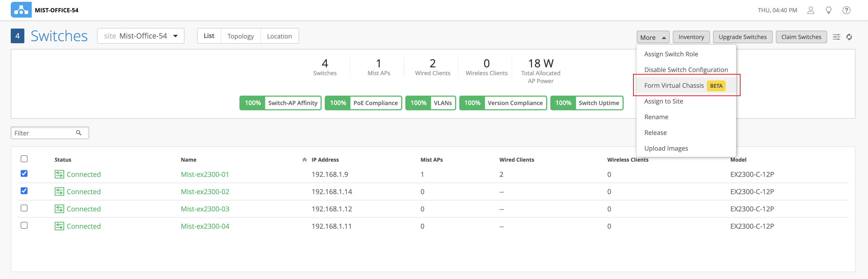Switch to the List tab

pyautogui.click(x=209, y=36)
